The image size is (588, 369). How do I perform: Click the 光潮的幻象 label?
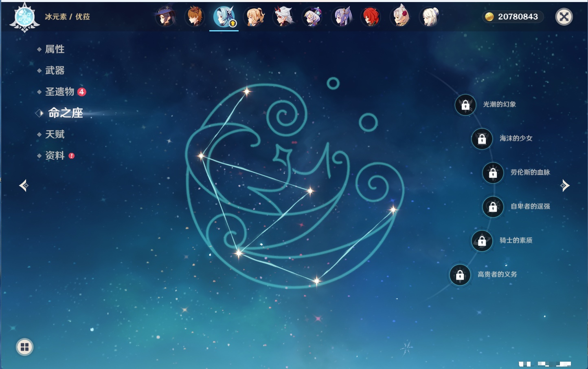pos(500,104)
